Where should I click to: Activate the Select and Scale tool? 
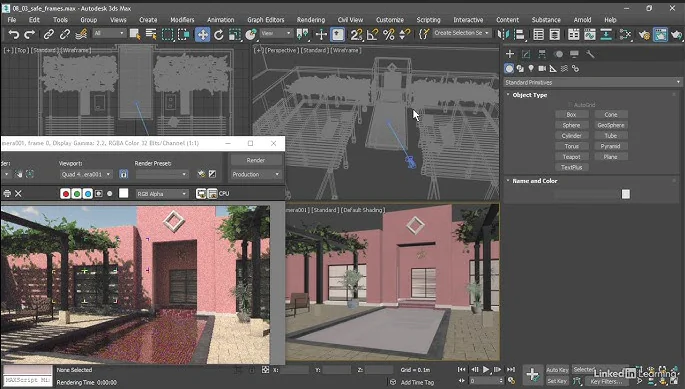click(235, 34)
